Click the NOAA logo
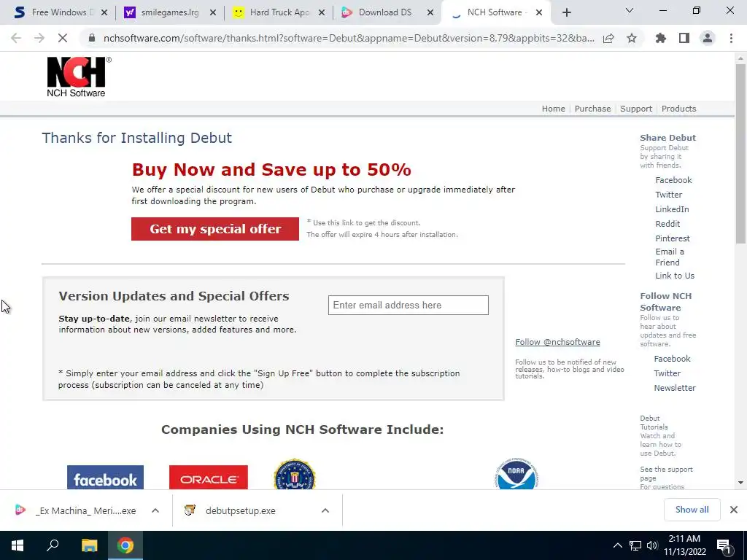Viewport: 747px width, 560px height. point(516,474)
